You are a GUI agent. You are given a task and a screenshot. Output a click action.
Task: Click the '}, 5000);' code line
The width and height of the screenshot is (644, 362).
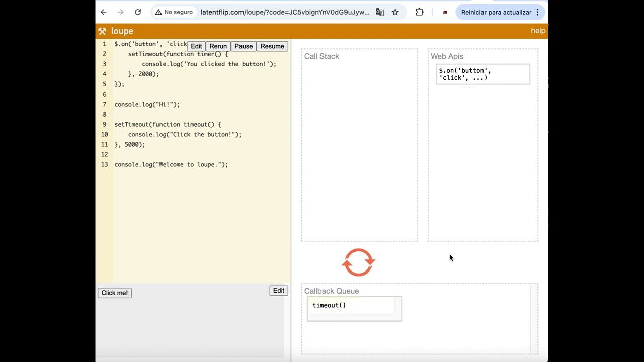point(130,144)
